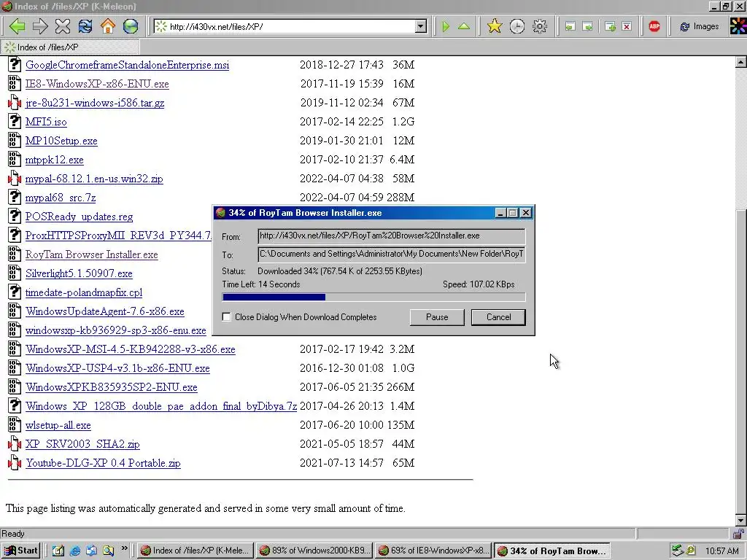
Task: Toggle Images loading button
Action: (700, 26)
